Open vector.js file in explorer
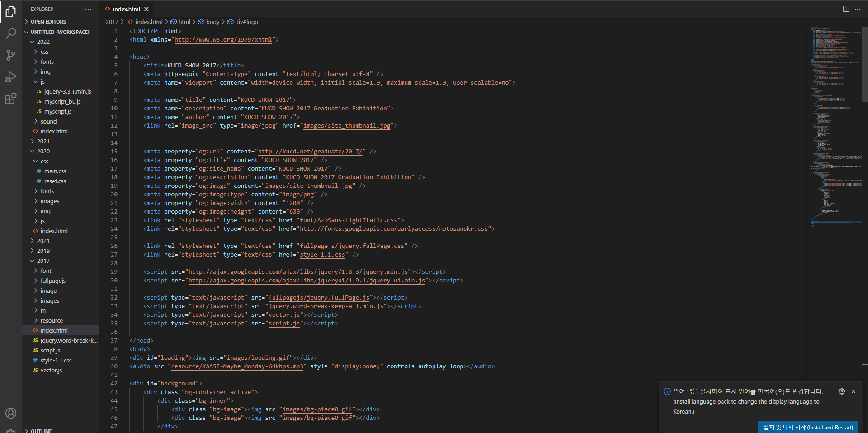The image size is (868, 433). (60, 370)
